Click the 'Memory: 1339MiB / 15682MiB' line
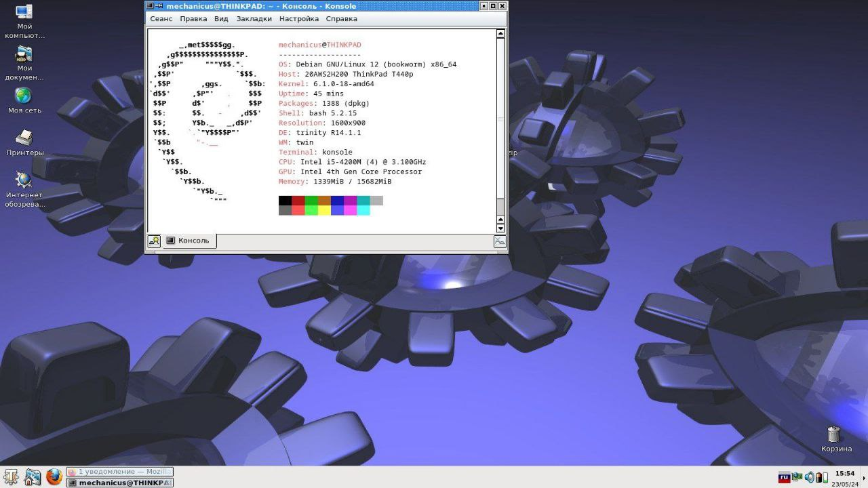The height and width of the screenshot is (488, 868). [x=335, y=182]
